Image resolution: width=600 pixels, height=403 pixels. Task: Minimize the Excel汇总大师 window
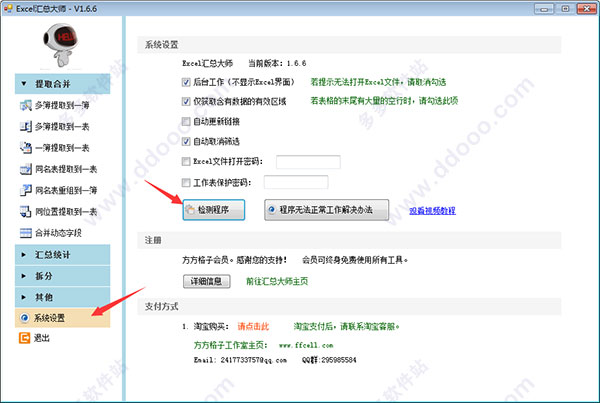pos(544,8)
